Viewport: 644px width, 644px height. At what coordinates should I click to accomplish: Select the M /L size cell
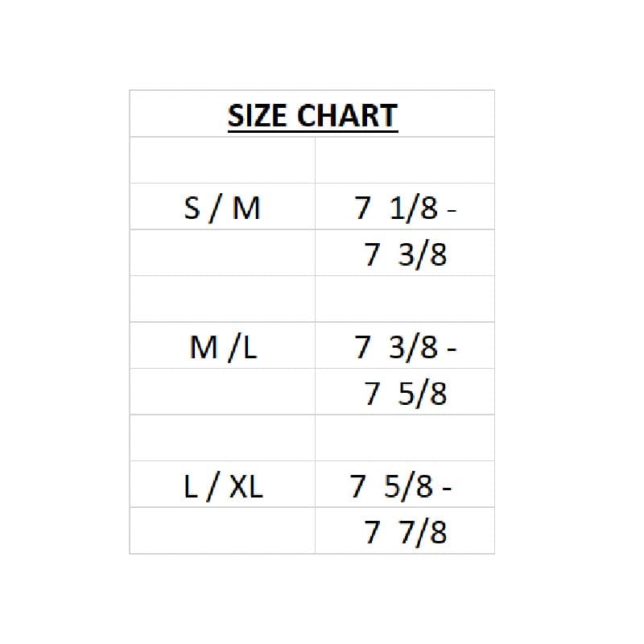[222, 347]
